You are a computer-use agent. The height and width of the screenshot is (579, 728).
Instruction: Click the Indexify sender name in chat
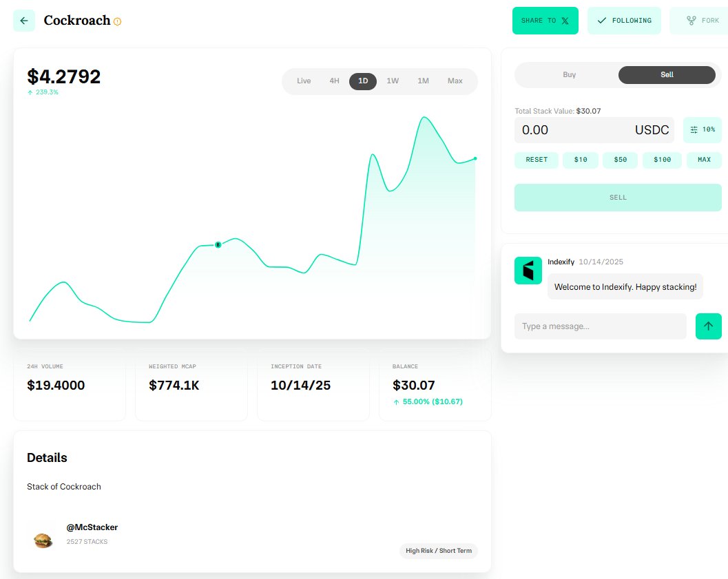click(x=561, y=262)
